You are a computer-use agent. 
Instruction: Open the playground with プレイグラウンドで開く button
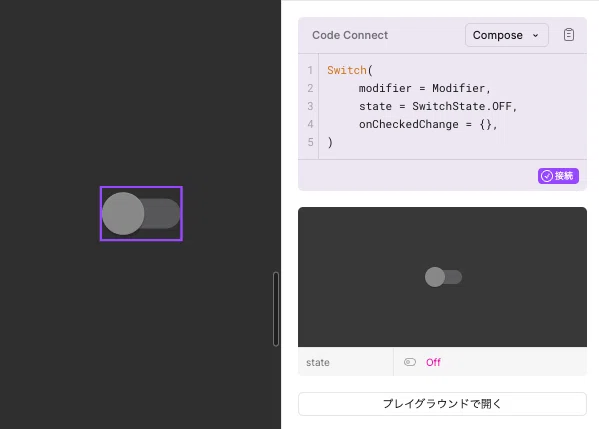tap(442, 404)
